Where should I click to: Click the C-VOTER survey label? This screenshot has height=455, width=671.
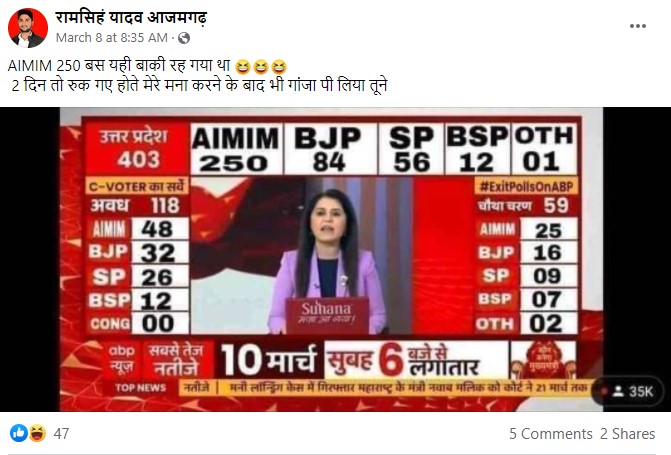(x=137, y=187)
